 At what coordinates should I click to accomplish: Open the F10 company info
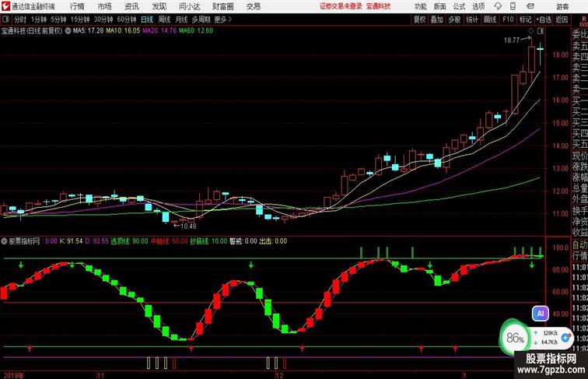coord(508,19)
